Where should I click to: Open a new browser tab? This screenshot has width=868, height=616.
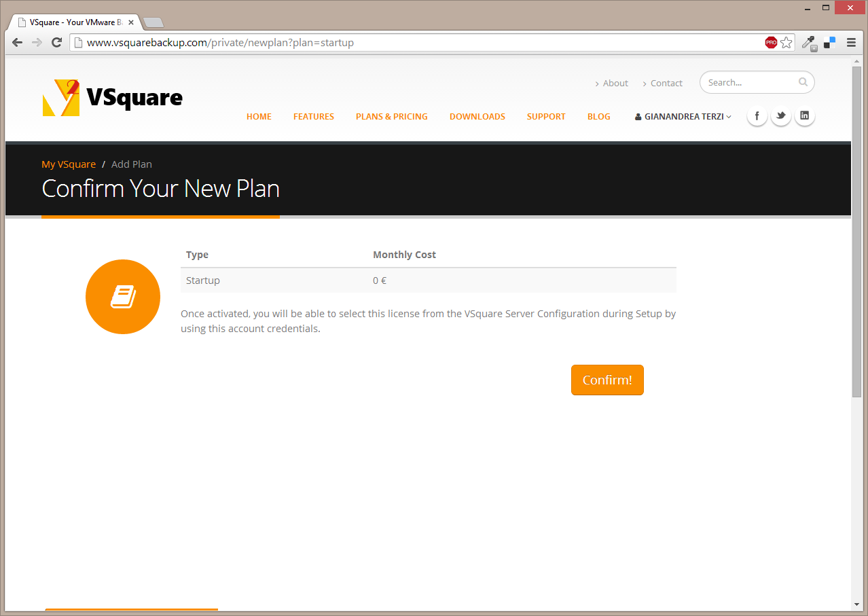[x=153, y=22]
